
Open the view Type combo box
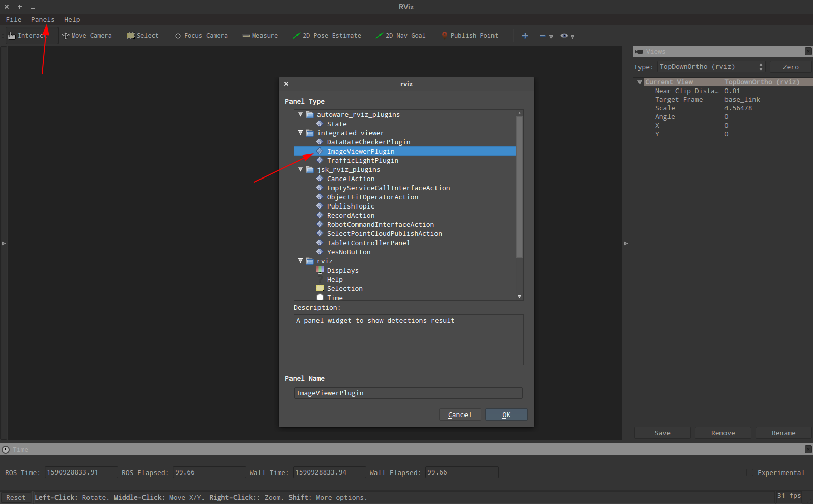tap(711, 67)
